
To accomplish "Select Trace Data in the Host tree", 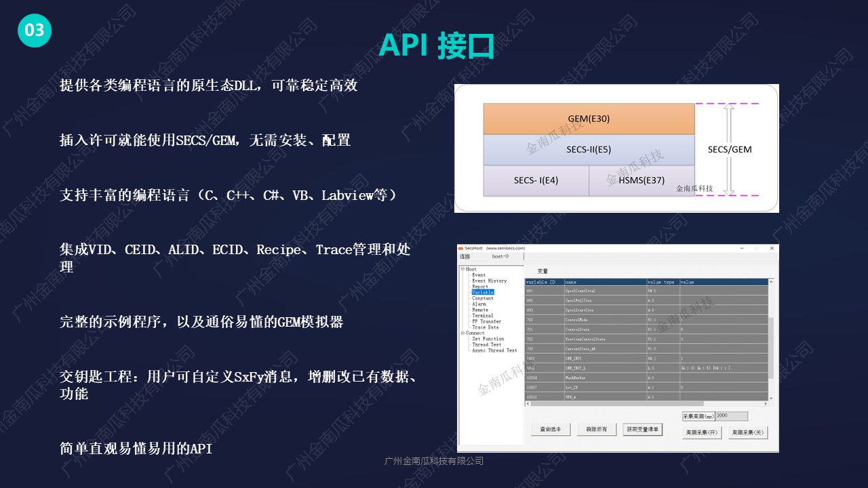I will click(485, 327).
